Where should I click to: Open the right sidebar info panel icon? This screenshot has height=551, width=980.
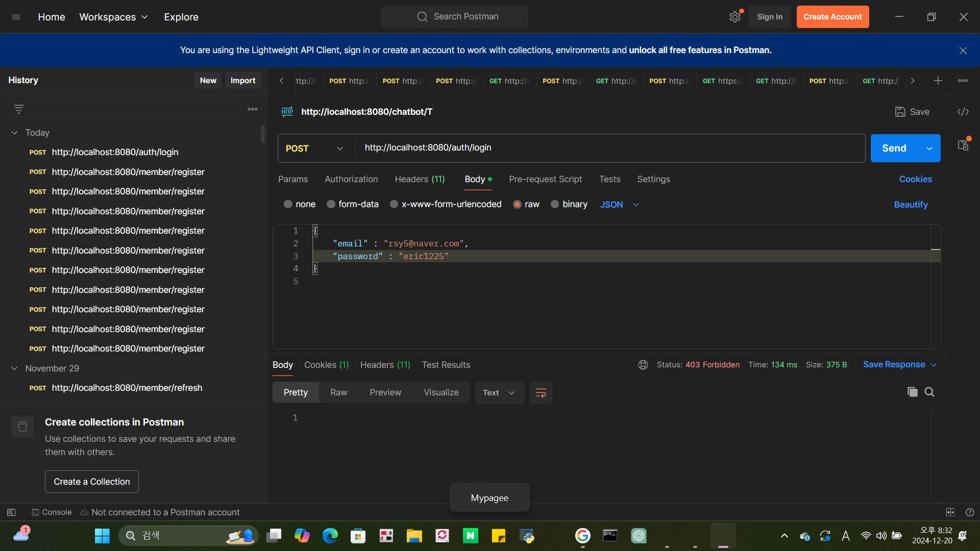(x=963, y=145)
